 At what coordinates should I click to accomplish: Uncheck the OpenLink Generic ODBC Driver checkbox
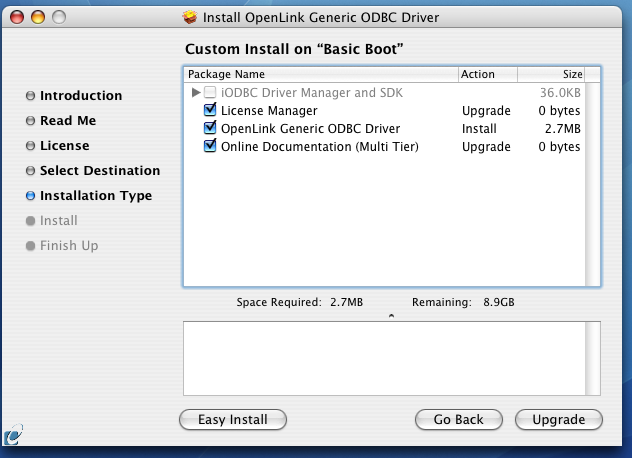coord(210,129)
